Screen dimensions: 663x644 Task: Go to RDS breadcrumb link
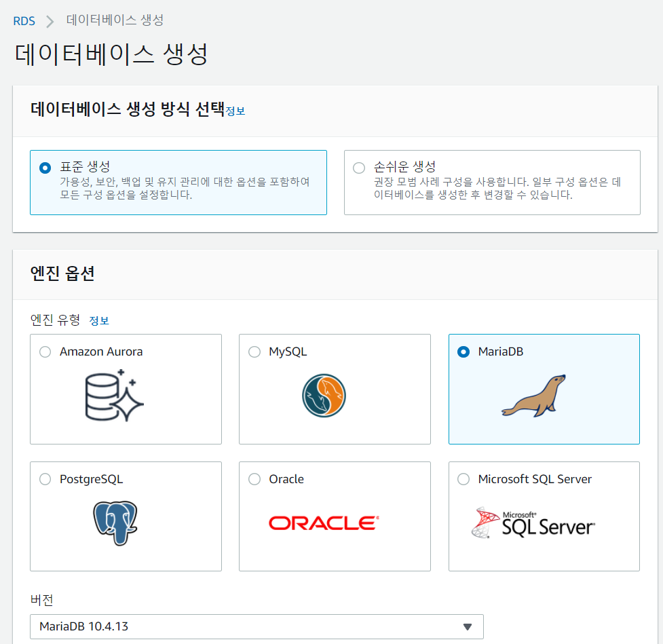(x=24, y=21)
